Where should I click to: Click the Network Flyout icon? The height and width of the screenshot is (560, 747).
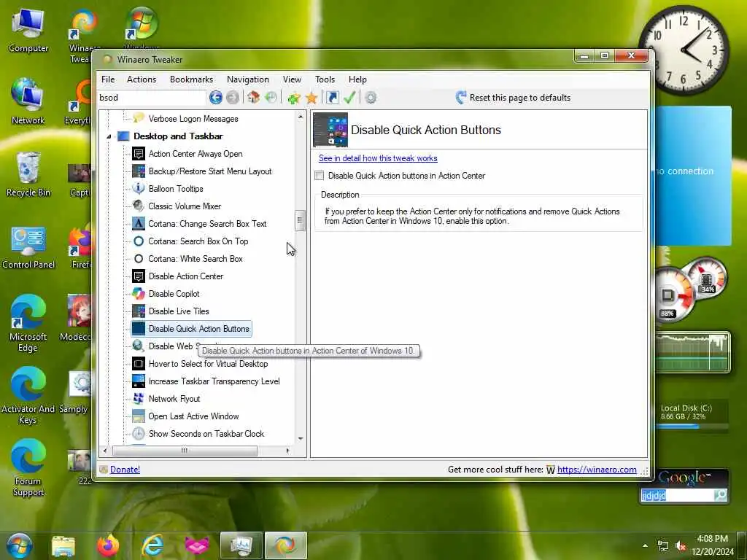point(139,399)
